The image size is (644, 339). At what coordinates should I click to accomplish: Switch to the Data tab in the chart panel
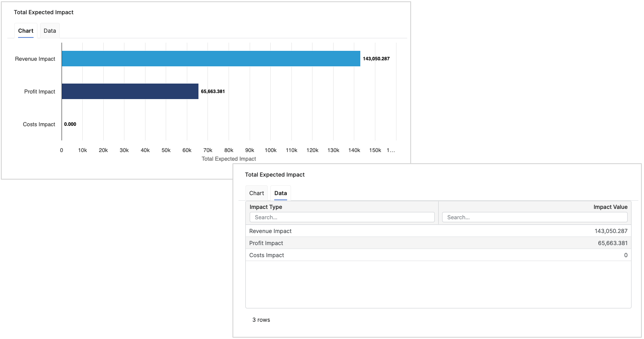tap(50, 31)
